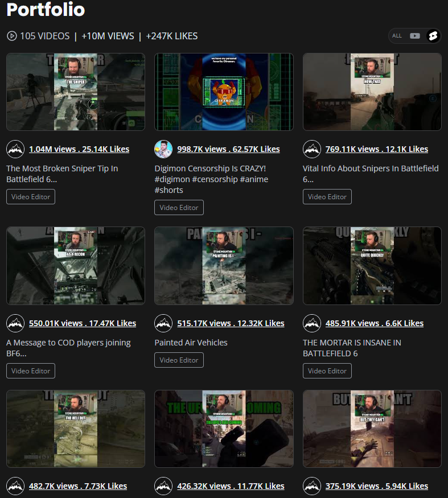Viewport: 448px width, 498px height.
Task: Open the 375.19K views . 5.94K Likes link
Action: click(x=376, y=486)
